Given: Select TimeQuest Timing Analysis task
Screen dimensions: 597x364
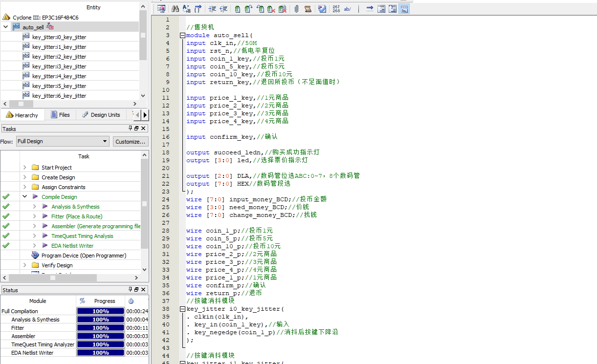Looking at the screenshot, I should tap(82, 236).
